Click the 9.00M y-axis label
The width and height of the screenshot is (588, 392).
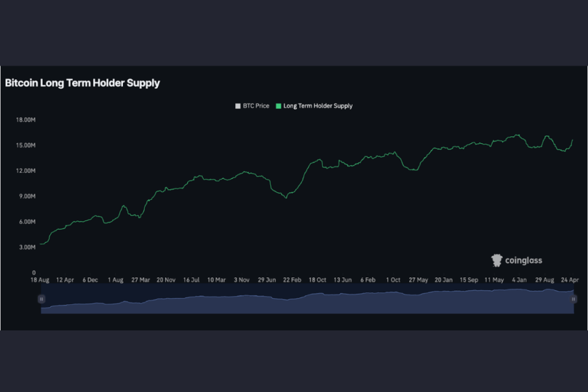27,196
